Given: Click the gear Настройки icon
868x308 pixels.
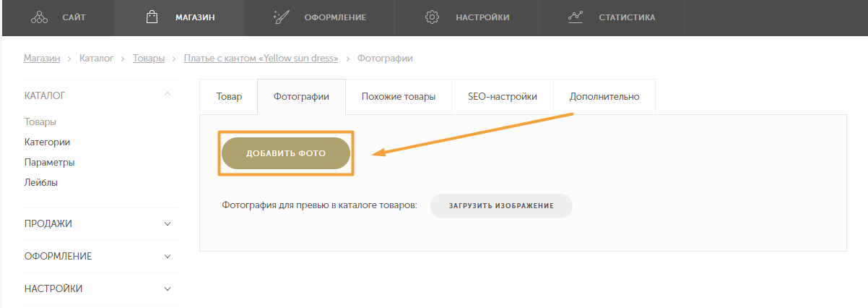Looking at the screenshot, I should click(433, 17).
